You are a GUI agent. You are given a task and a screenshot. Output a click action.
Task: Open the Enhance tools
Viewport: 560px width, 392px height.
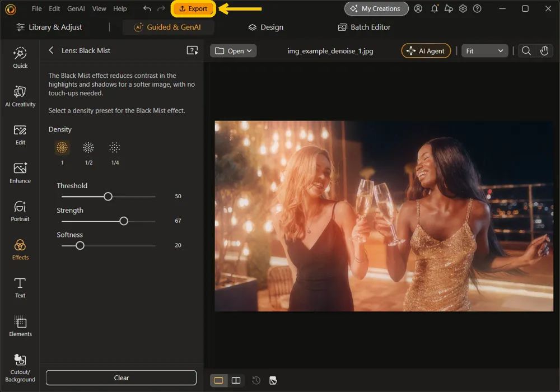coord(20,173)
